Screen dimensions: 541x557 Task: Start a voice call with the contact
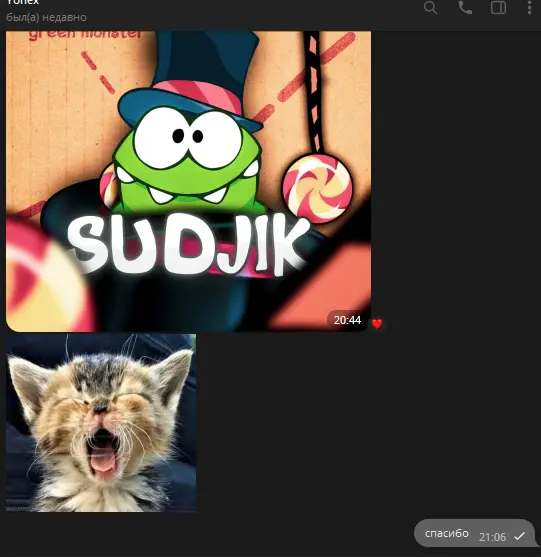(465, 7)
